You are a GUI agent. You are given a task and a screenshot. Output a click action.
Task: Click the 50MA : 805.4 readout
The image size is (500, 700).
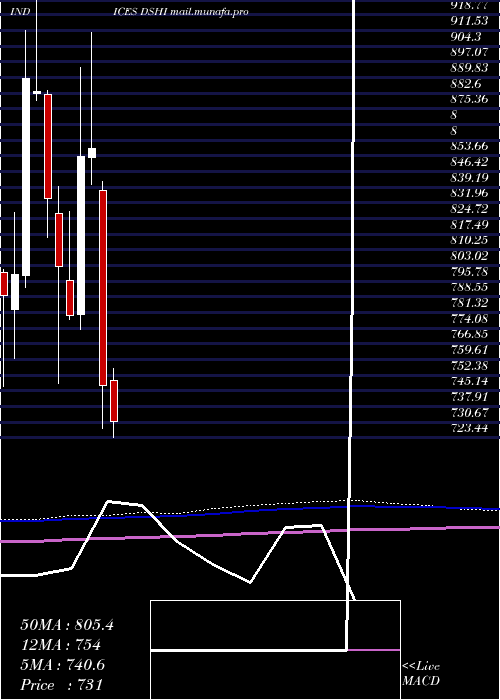(67, 625)
